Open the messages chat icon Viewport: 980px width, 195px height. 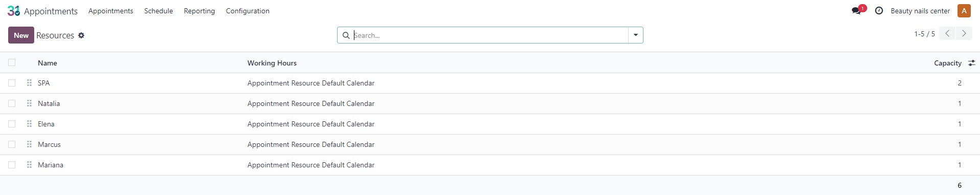[x=856, y=11]
